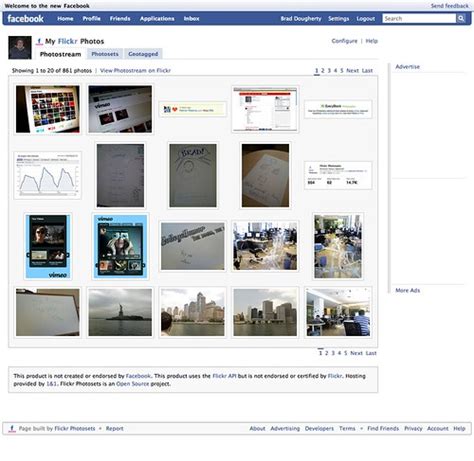Screen dimensions: 474x461
Task: Click the Configure link
Action: [x=344, y=41]
